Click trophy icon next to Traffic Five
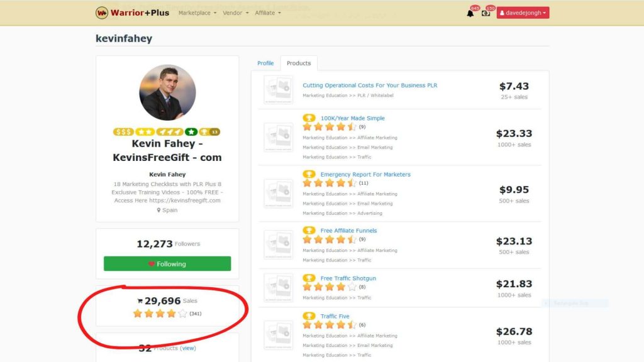This screenshot has width=644, height=362. pos(309,316)
